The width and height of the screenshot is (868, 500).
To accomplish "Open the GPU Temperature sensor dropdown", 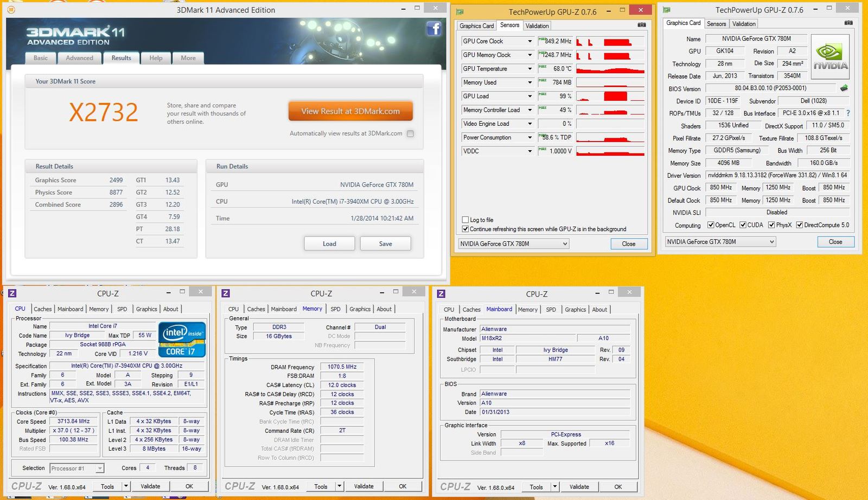I will point(530,69).
